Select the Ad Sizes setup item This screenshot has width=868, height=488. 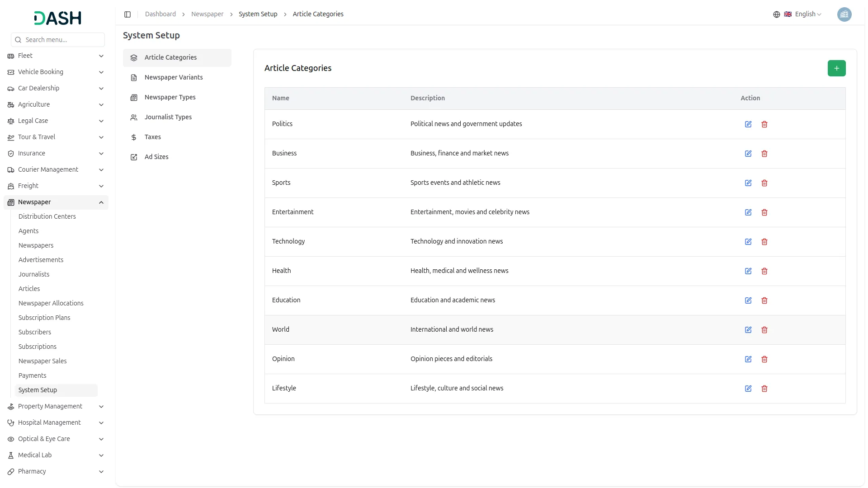156,157
